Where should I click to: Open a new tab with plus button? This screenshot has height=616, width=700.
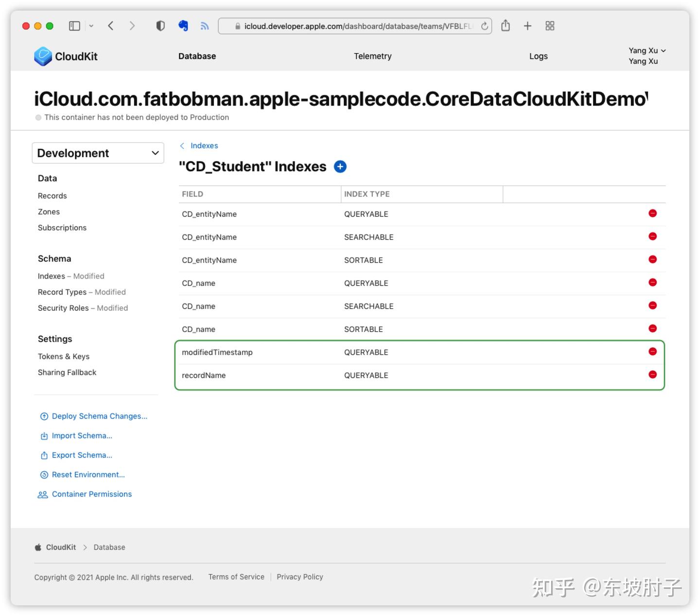tap(527, 26)
